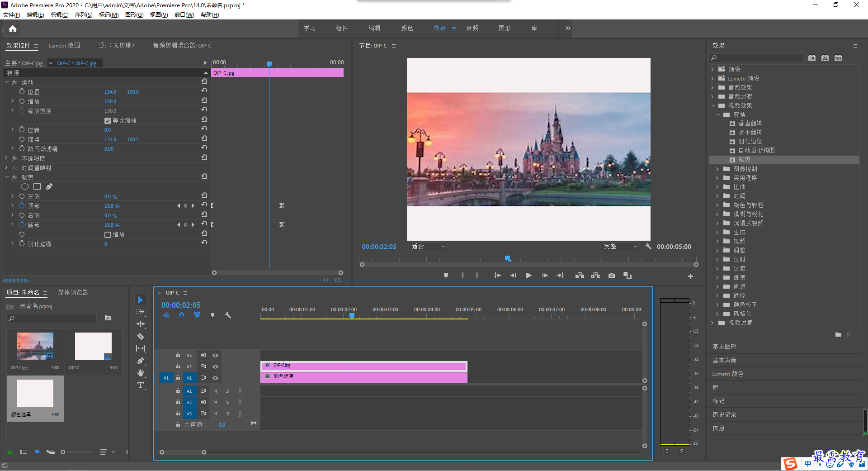Viewport: 868px width, 471px height.
Task: Play the program monitor
Action: (528, 276)
